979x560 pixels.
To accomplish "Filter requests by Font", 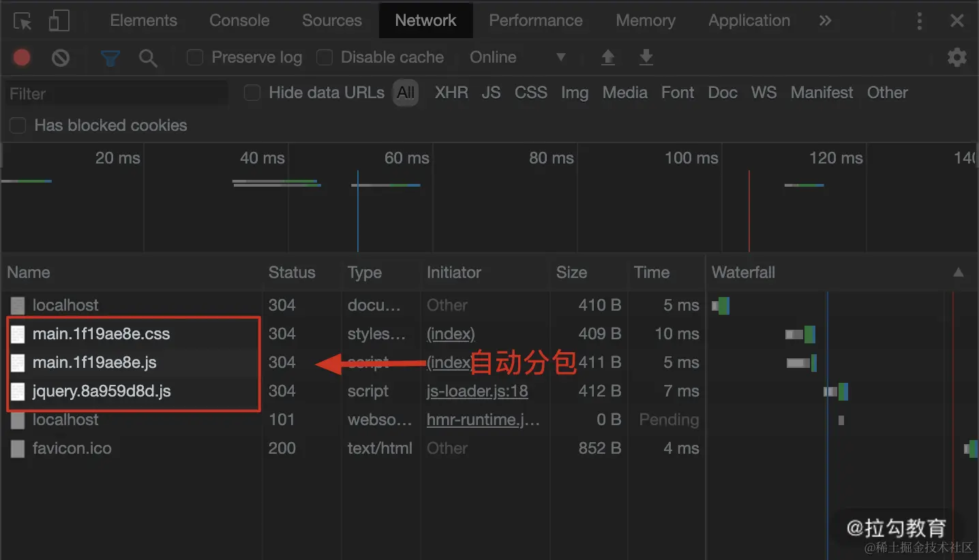I will 678,93.
